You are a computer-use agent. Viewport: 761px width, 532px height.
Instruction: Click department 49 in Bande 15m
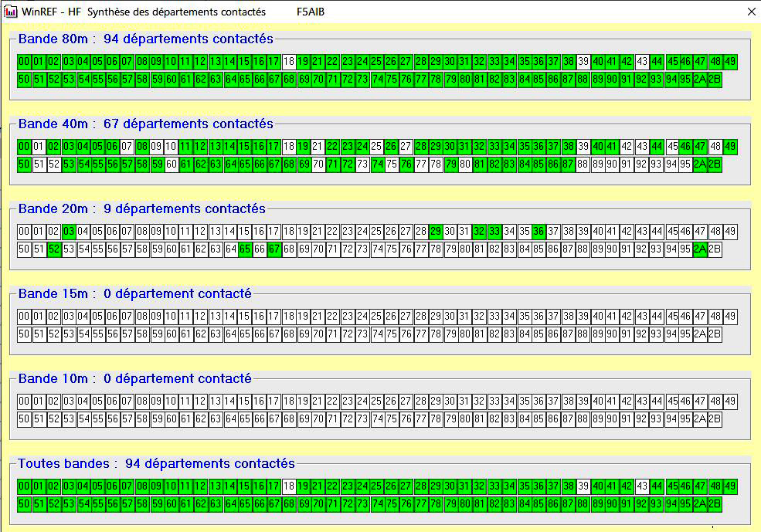coord(730,317)
